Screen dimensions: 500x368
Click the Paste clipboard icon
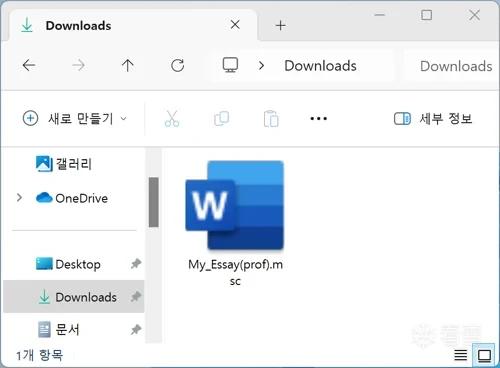(271, 119)
